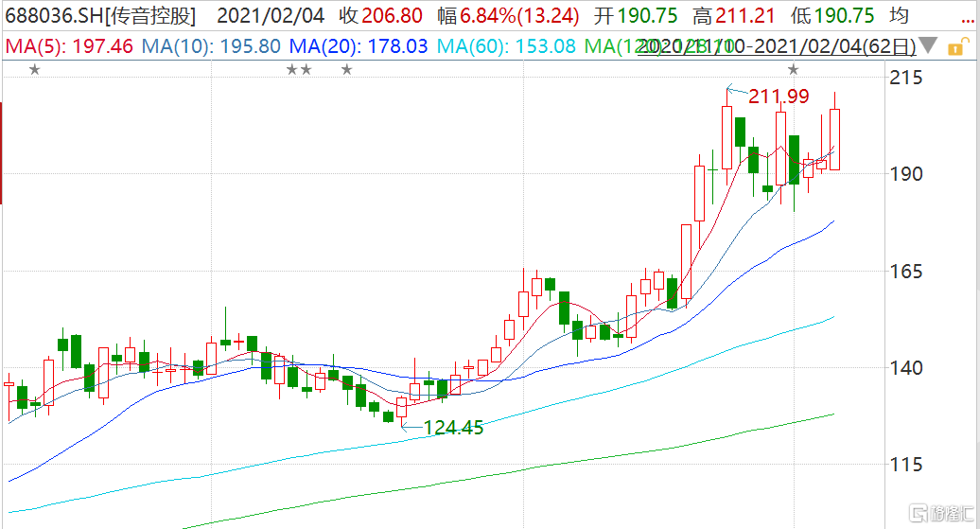Image resolution: width=980 pixels, height=529 pixels.
Task: Click the 140 price axis label
Action: click(x=906, y=368)
